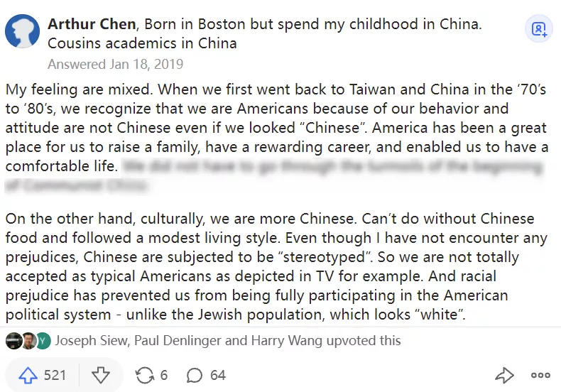Click the "upvoted this" text
The width and height of the screenshot is (561, 392).
(x=364, y=341)
